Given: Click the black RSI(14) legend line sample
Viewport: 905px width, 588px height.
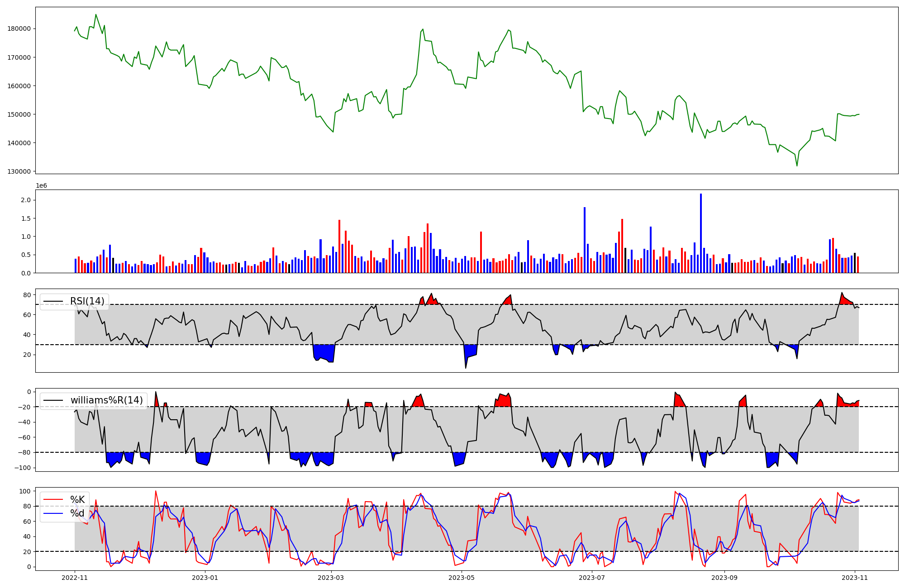Looking at the screenshot, I should pyautogui.click(x=53, y=301).
